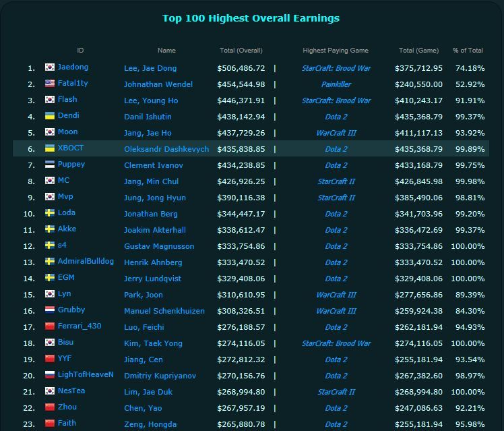Screen dimensions: 504x431
Task: Open the Jaedong player ID link
Action: tap(73, 67)
